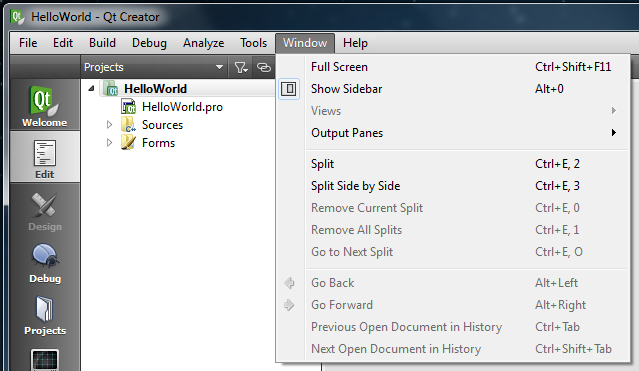Expand the Sources folder node
The width and height of the screenshot is (639, 371).
[109, 125]
